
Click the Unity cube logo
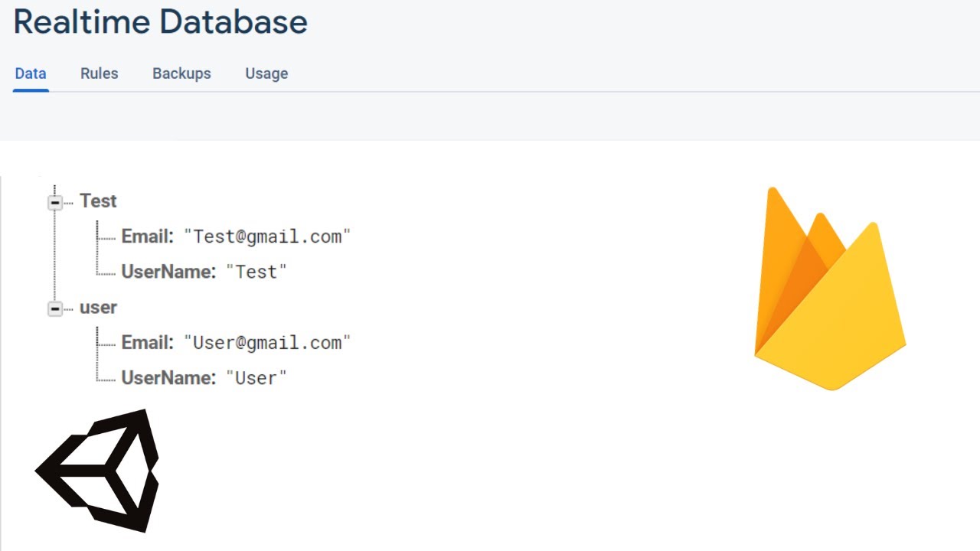99,470
